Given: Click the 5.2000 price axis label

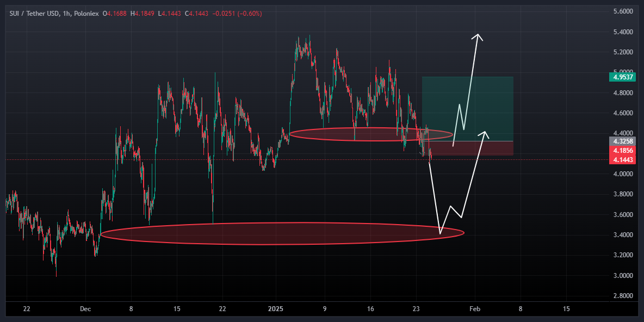Looking at the screenshot, I should 624,52.
